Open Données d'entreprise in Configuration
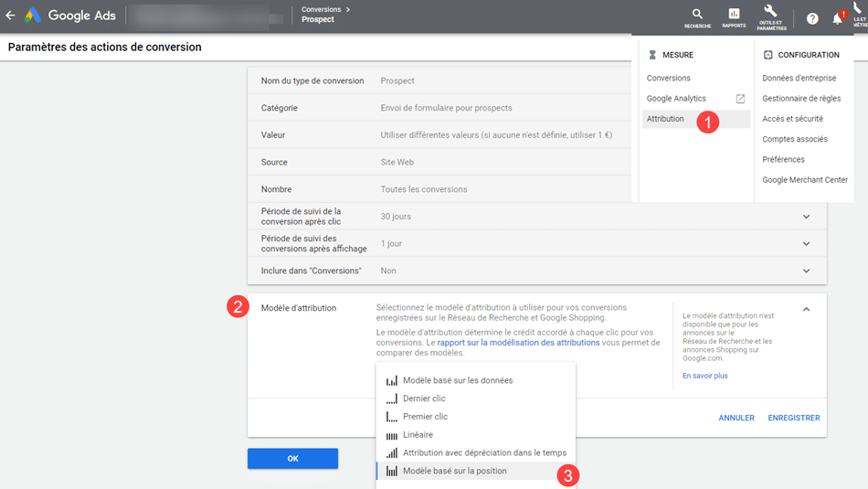The image size is (868, 489). [799, 78]
